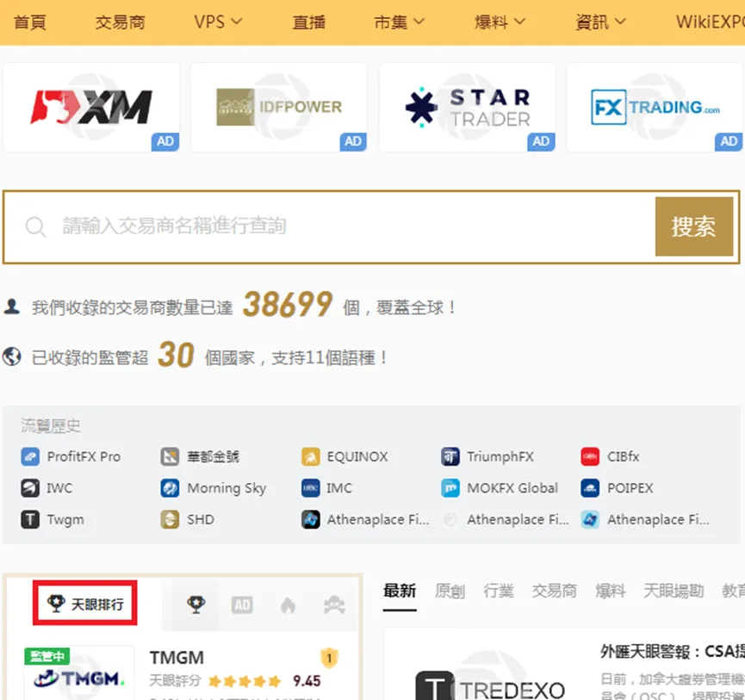Open the STAR TRADER ad banner

(x=467, y=108)
